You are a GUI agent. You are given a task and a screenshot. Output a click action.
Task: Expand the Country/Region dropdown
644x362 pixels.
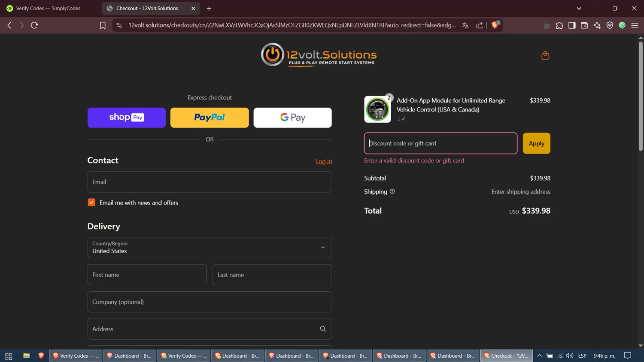[x=210, y=247]
